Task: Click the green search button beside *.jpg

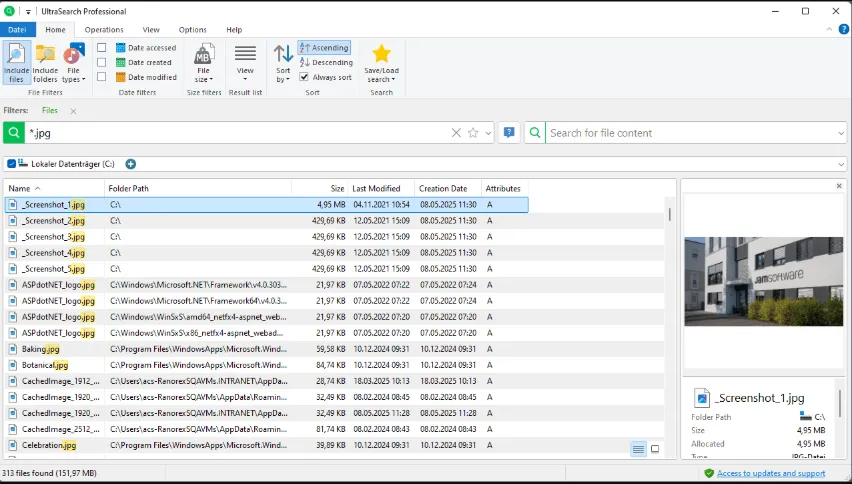Action: tap(14, 133)
